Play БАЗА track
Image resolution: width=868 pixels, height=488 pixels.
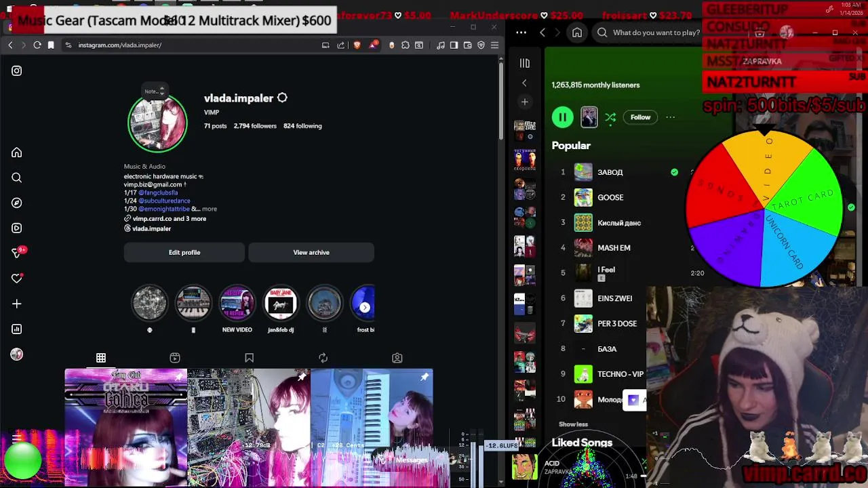pyautogui.click(x=607, y=348)
